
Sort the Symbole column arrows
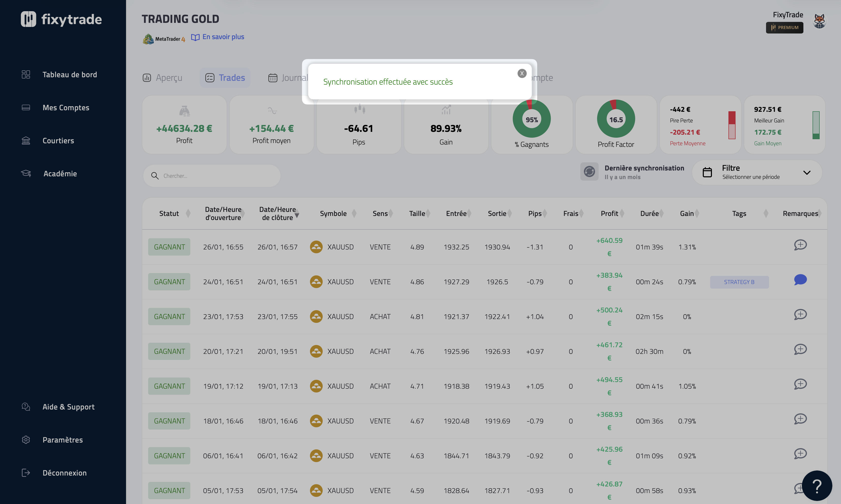[x=354, y=214]
